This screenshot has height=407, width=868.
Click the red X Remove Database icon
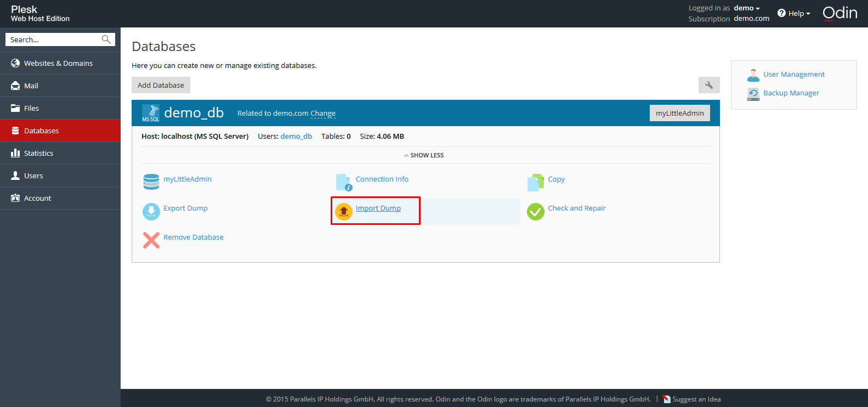[x=151, y=240]
